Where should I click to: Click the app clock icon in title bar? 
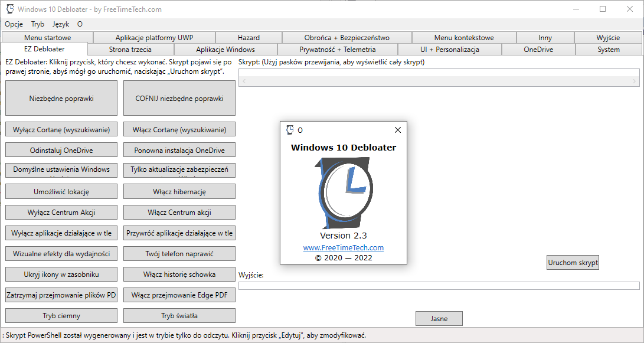[x=10, y=9]
